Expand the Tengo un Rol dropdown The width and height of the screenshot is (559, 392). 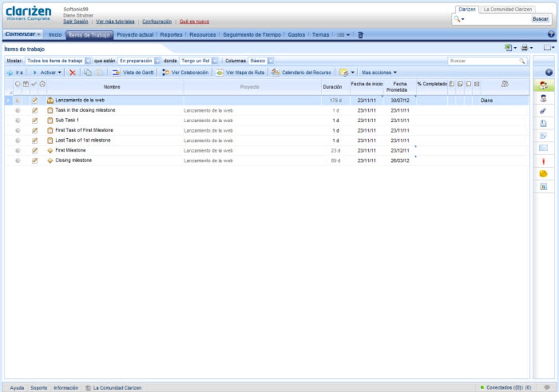pos(215,61)
